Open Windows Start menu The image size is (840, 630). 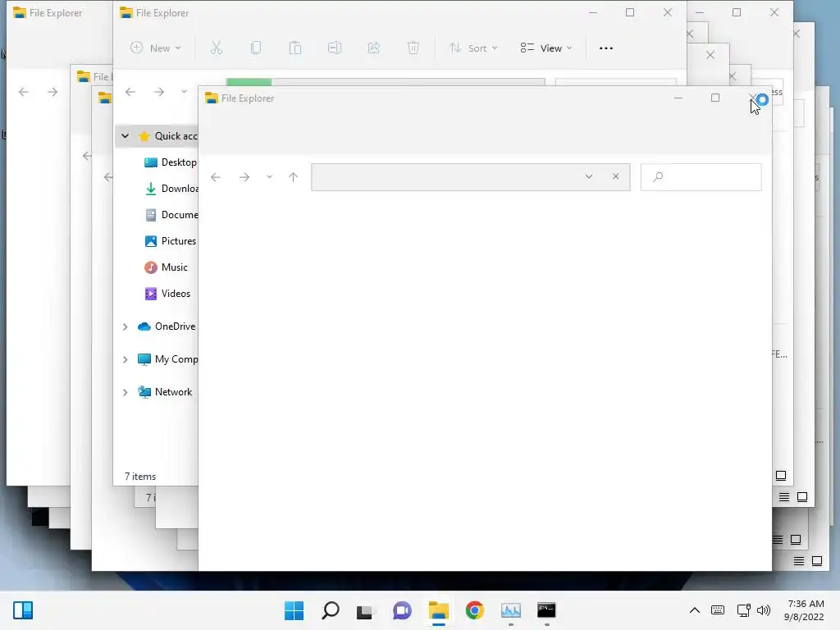[294, 610]
